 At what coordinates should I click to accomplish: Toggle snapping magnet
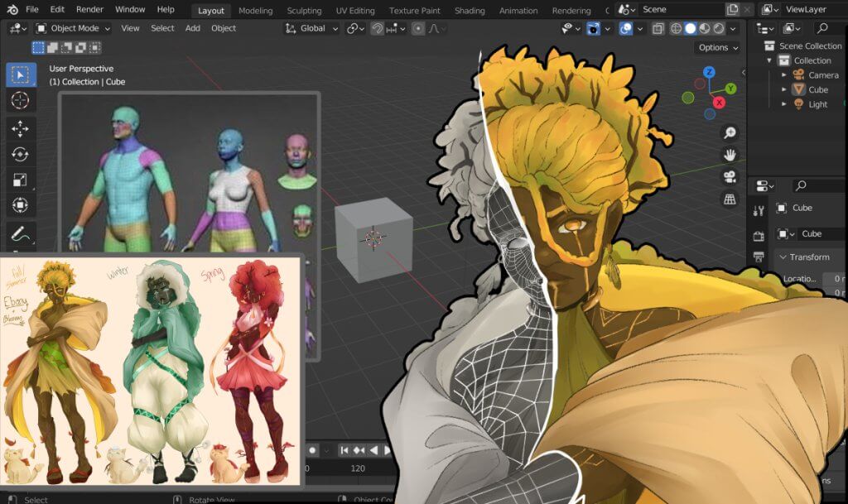[377, 29]
